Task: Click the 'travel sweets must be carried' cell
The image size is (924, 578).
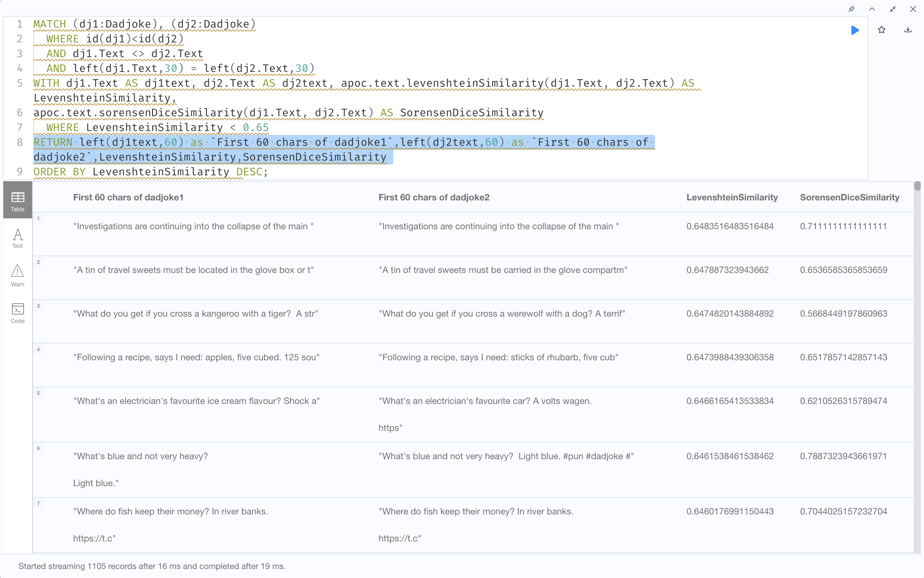Action: [x=503, y=270]
